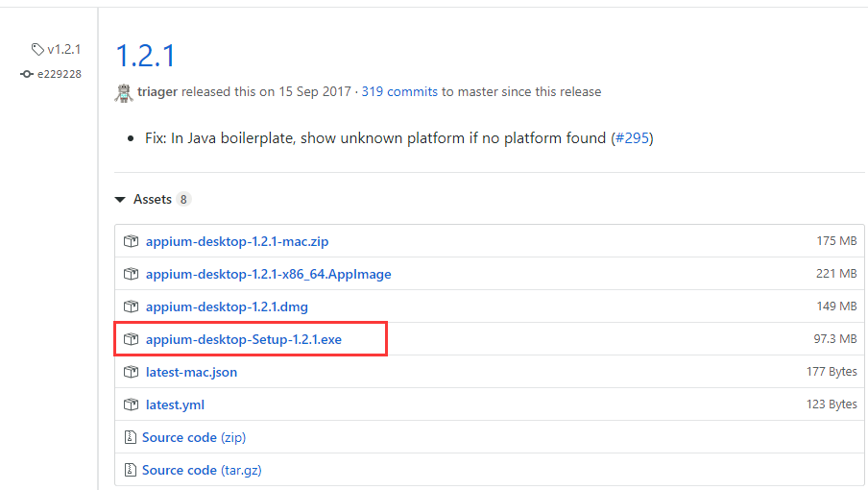The width and height of the screenshot is (868, 490).
Task: Download appium-desktop-1.2.1.dmg
Action: pyautogui.click(x=227, y=306)
